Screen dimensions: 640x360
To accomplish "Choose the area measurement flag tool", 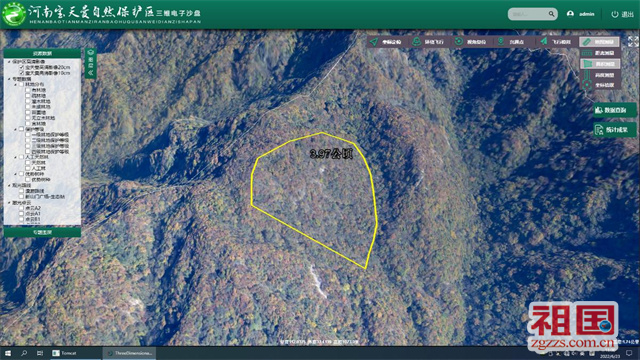I will (x=600, y=64).
